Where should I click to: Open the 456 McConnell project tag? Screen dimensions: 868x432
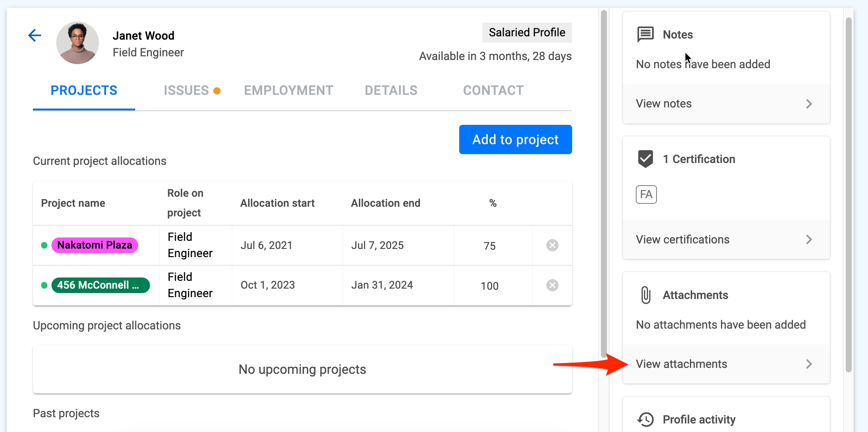pos(101,285)
